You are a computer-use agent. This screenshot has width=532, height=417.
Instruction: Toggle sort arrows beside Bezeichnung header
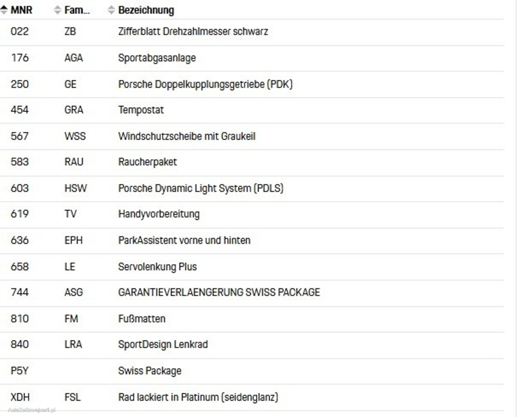coord(111,10)
